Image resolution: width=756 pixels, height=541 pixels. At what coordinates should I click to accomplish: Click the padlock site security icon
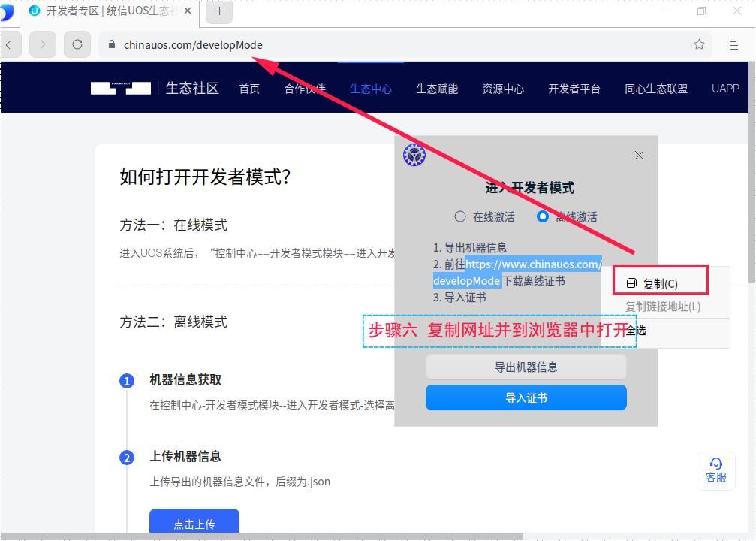112,44
